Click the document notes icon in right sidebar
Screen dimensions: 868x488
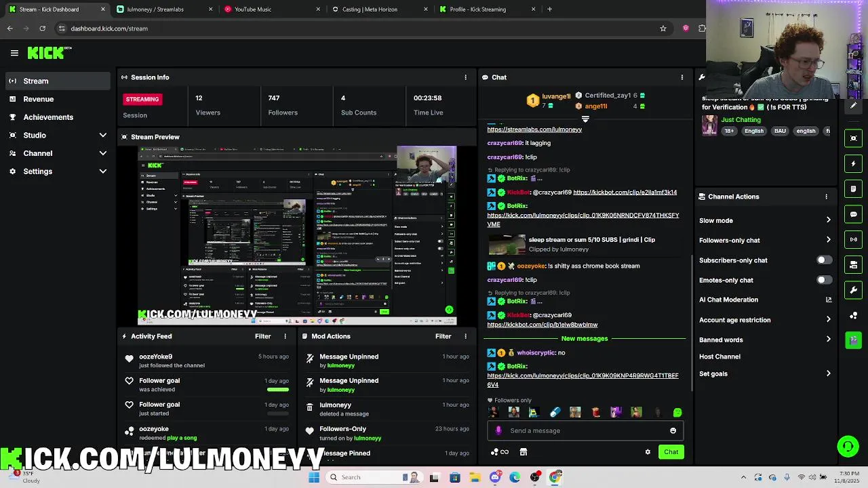pyautogui.click(x=854, y=189)
